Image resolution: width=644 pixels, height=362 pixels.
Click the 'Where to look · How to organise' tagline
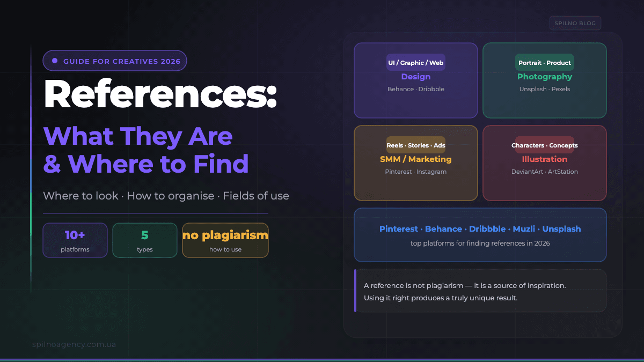tap(166, 196)
